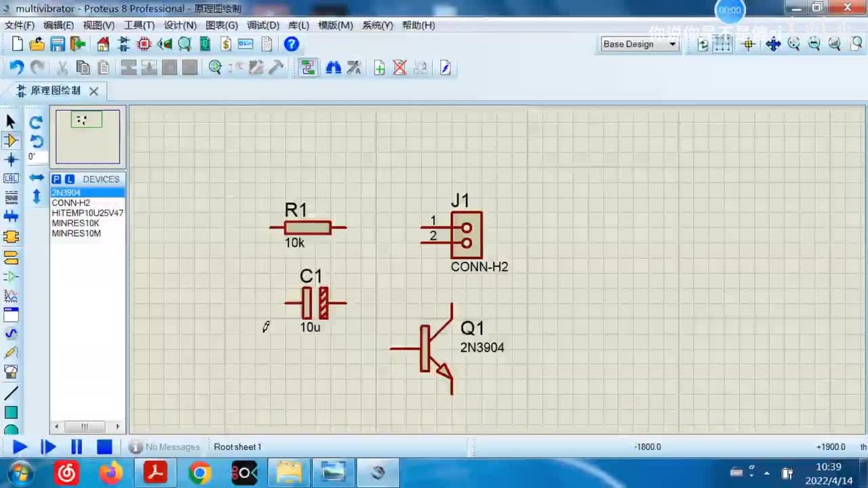Viewport: 868px width, 488px height.
Task: Save the project with the floppy disk icon
Action: (x=58, y=44)
